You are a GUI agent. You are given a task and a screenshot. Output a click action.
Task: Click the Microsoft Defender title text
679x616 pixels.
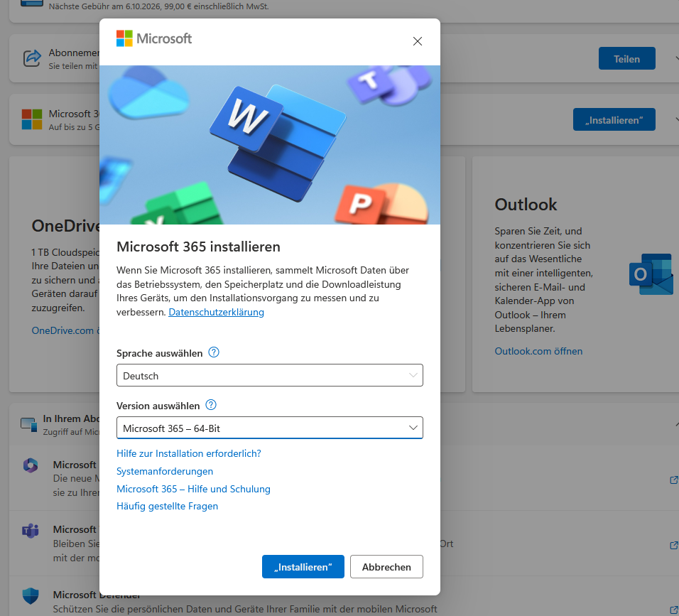[x=97, y=595]
